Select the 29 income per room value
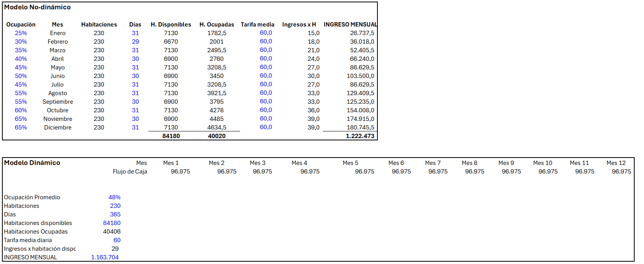This screenshot has height=264, width=644. coord(115,249)
